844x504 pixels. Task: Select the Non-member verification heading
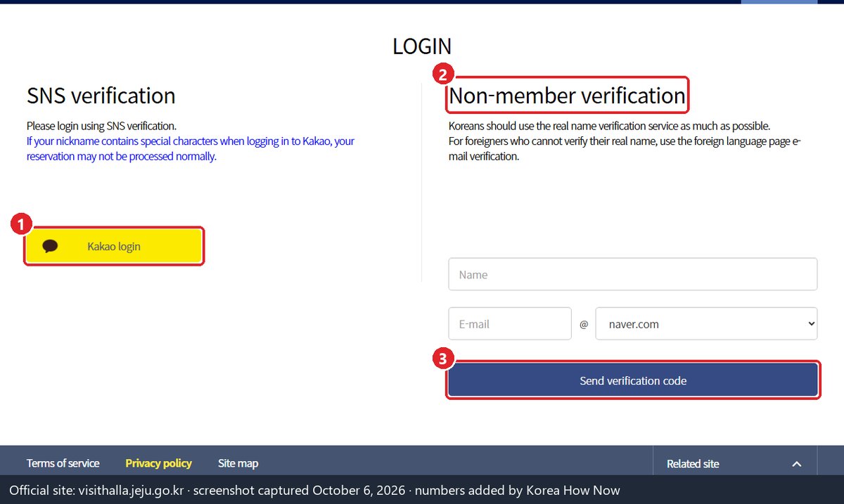567,96
